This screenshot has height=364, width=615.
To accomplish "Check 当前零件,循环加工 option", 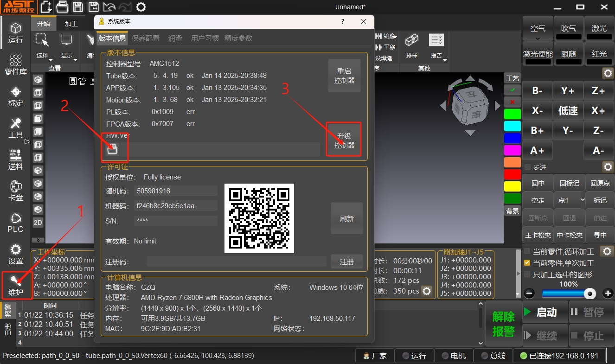I will click(x=527, y=251).
